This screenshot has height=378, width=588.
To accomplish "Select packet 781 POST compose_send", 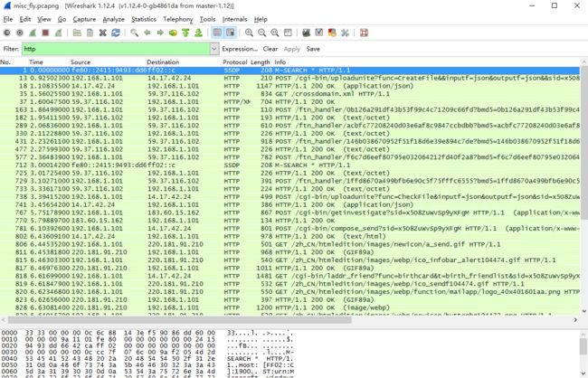I will 289,229.
